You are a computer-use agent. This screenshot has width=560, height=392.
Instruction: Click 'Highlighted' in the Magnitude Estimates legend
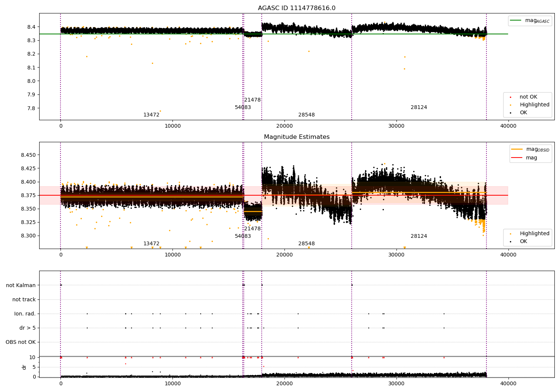coord(534,234)
